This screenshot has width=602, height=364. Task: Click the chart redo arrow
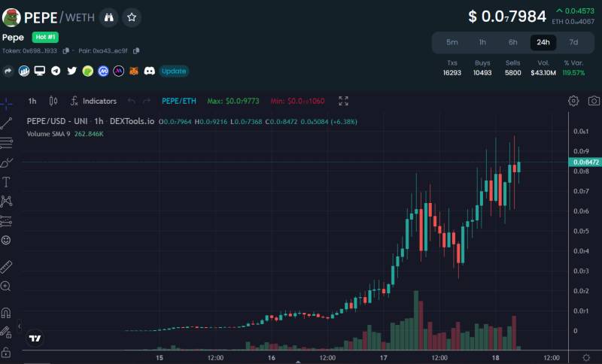[147, 102]
